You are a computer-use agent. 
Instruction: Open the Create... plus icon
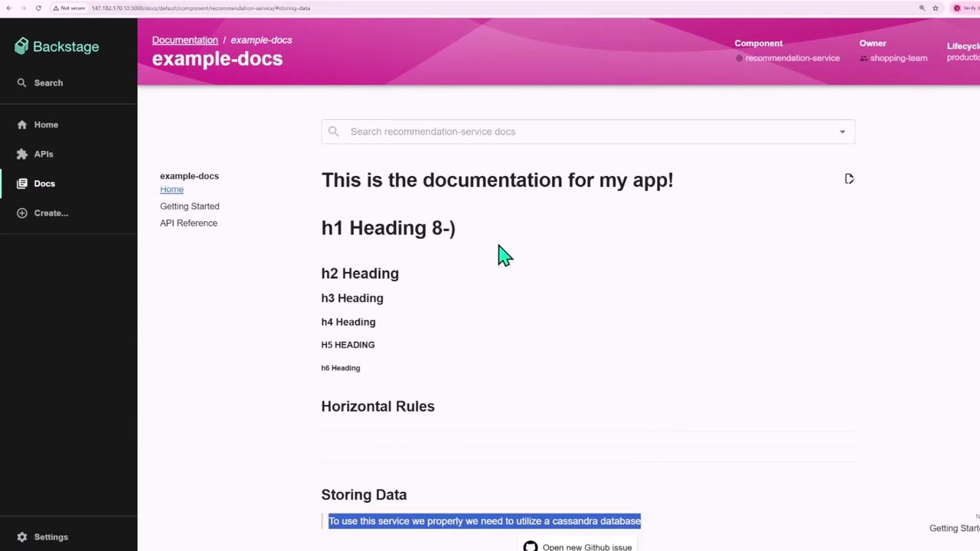[x=21, y=213]
